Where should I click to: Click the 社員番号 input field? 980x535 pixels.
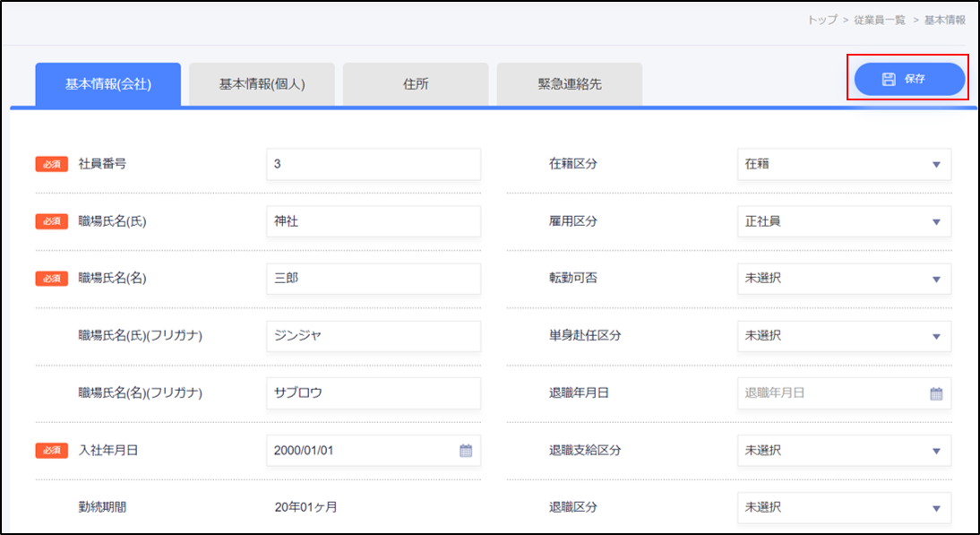(x=373, y=164)
